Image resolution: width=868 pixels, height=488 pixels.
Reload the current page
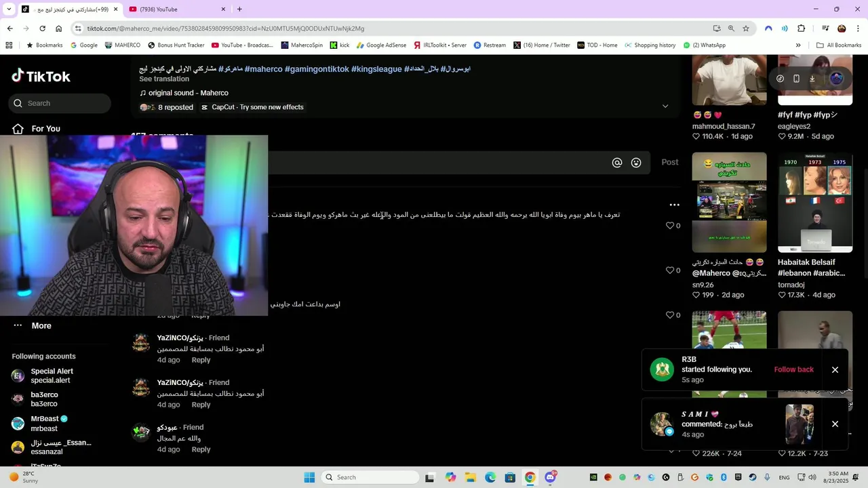(x=42, y=28)
